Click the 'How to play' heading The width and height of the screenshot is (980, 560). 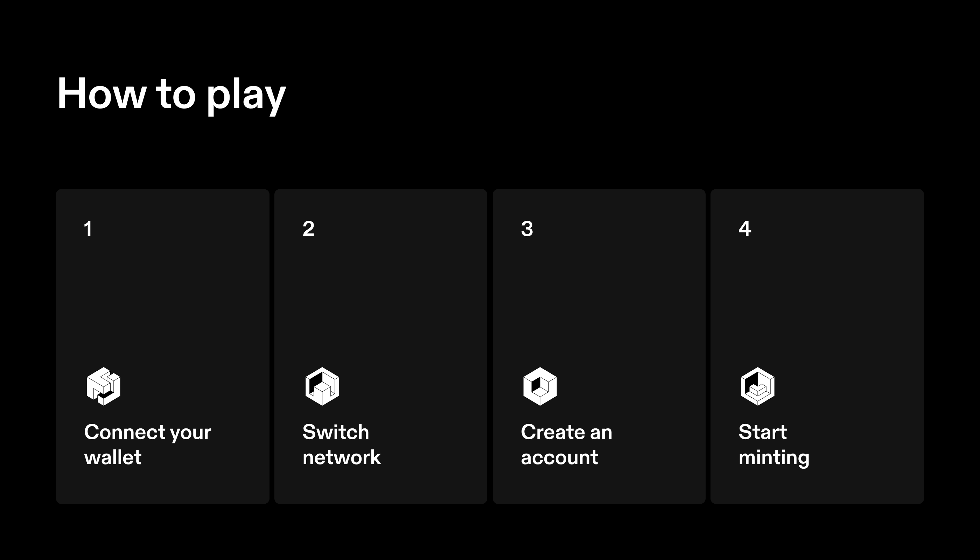point(171,94)
